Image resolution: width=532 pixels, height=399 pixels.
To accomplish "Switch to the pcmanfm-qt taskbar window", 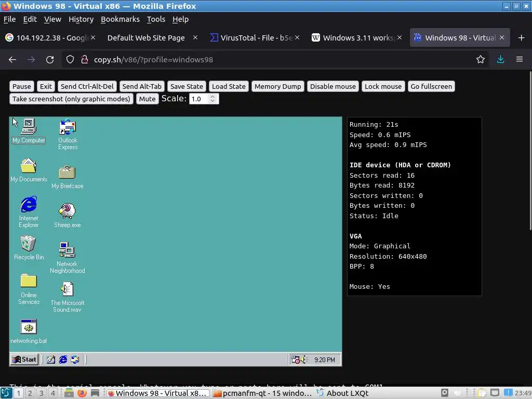I will (x=262, y=393).
